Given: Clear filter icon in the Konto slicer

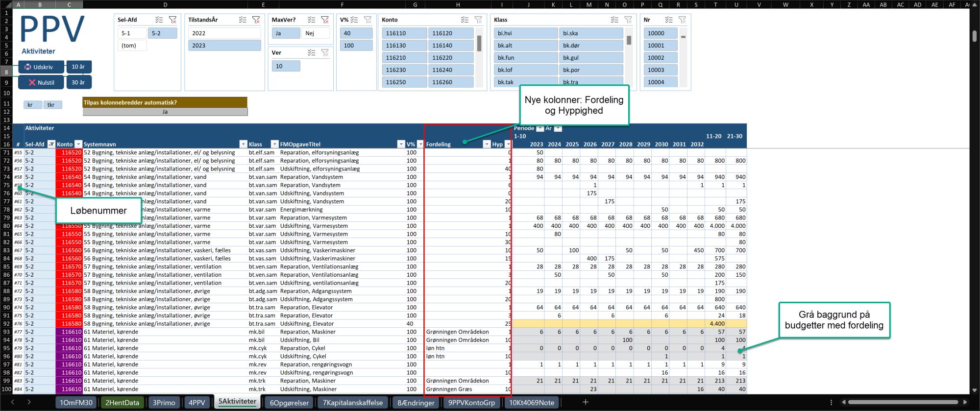Looking at the screenshot, I should coord(478,20).
